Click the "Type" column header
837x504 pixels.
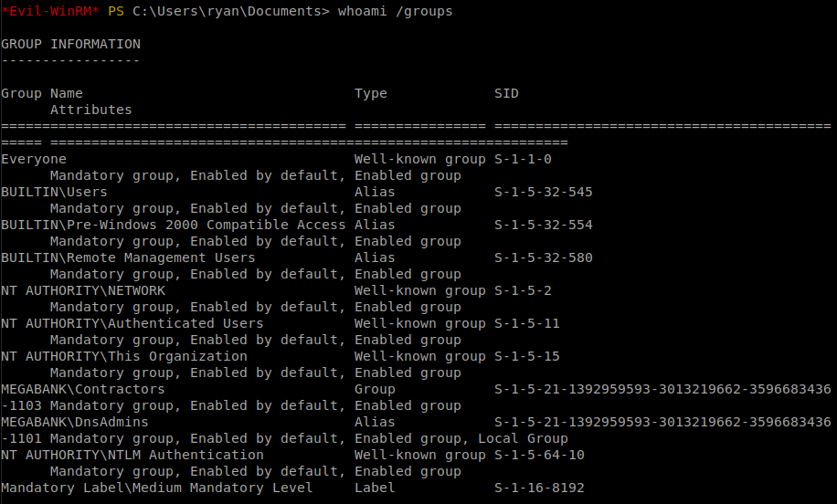click(370, 93)
